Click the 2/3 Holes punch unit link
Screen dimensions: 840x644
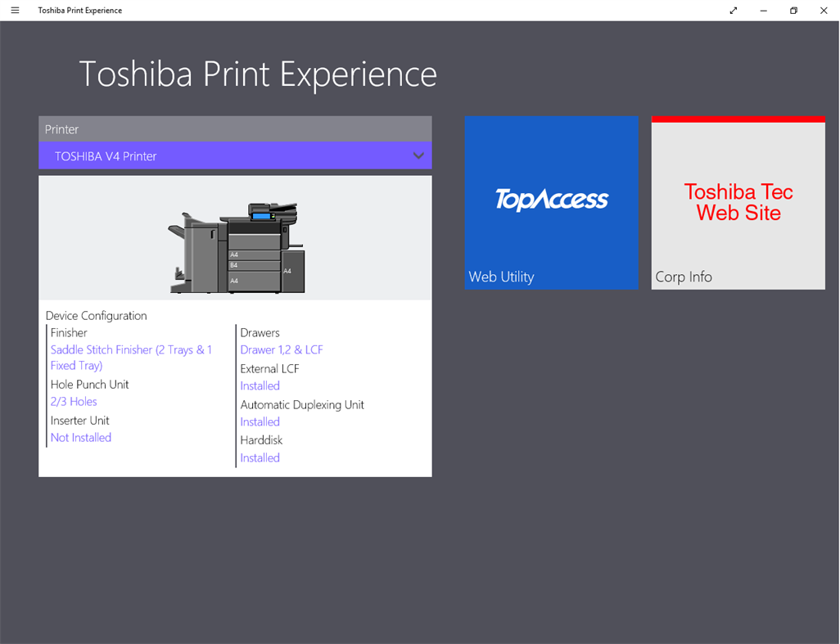point(73,401)
